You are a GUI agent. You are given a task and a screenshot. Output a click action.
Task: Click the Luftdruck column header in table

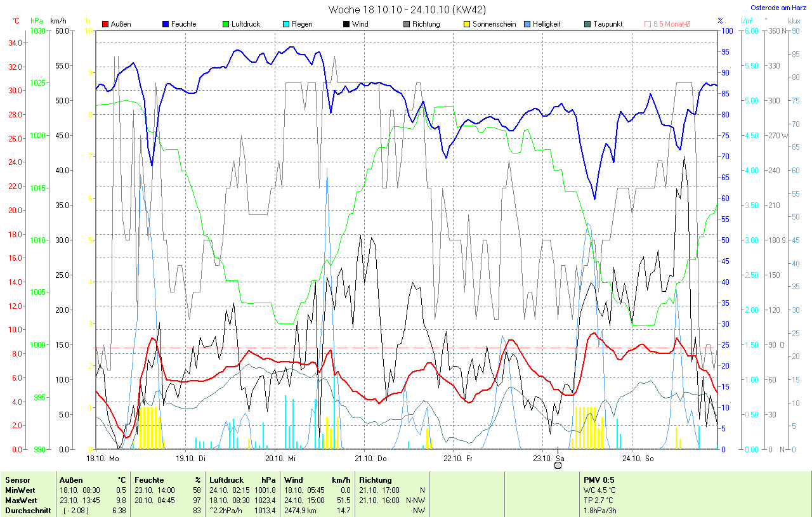226,480
